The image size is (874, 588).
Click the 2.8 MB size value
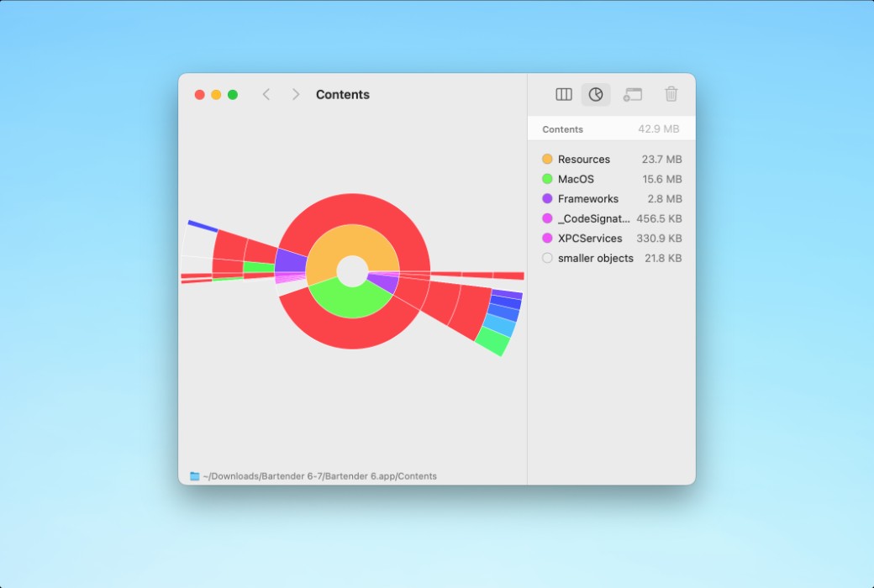tap(665, 198)
